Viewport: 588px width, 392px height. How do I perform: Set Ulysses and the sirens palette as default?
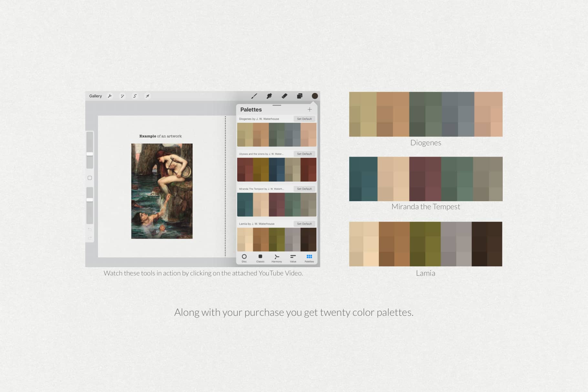coord(304,154)
